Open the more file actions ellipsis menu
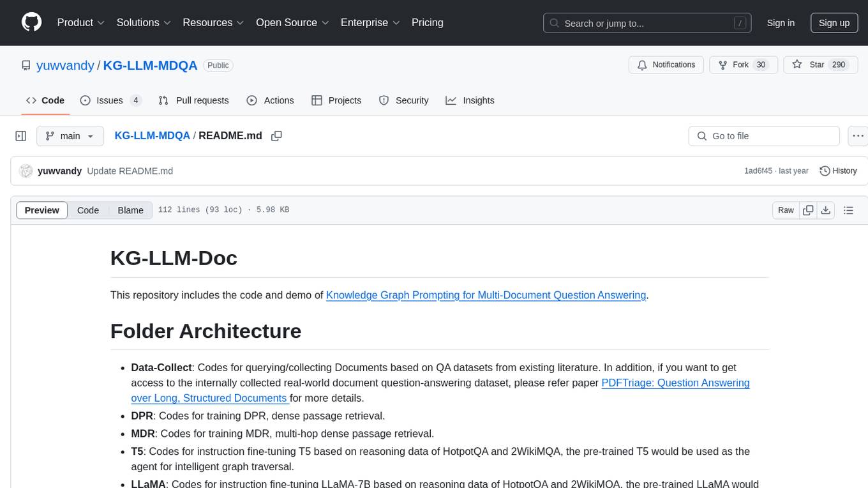The image size is (868, 488). [858, 136]
